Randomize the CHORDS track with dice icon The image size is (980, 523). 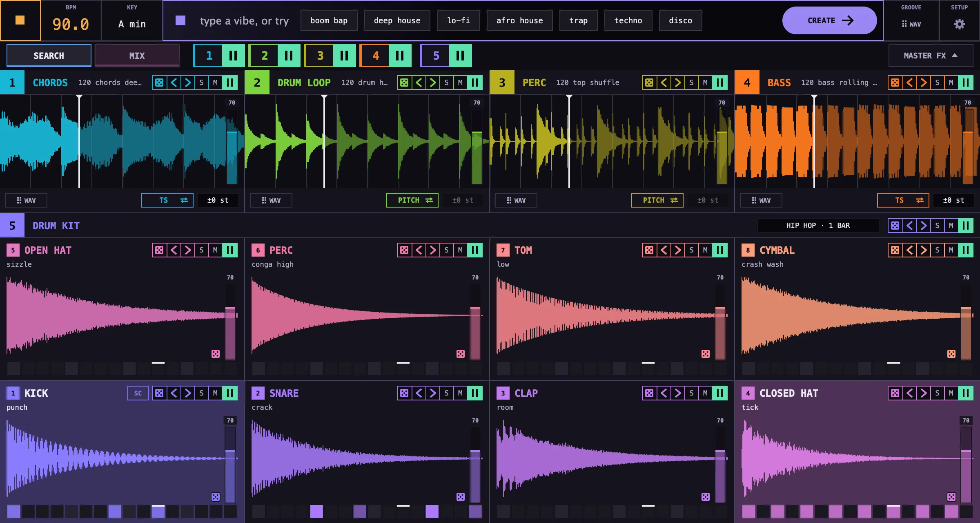[159, 83]
